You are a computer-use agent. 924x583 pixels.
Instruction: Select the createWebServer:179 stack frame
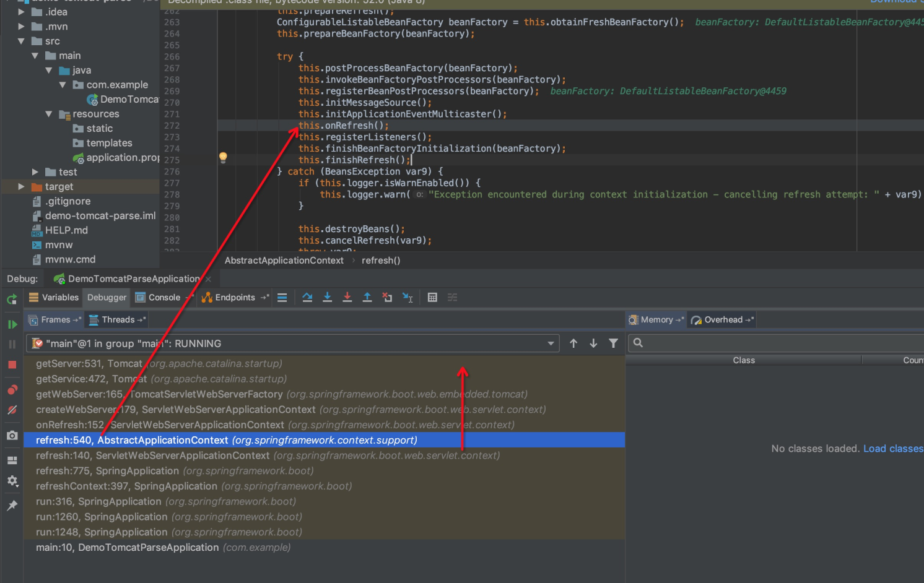(324, 409)
